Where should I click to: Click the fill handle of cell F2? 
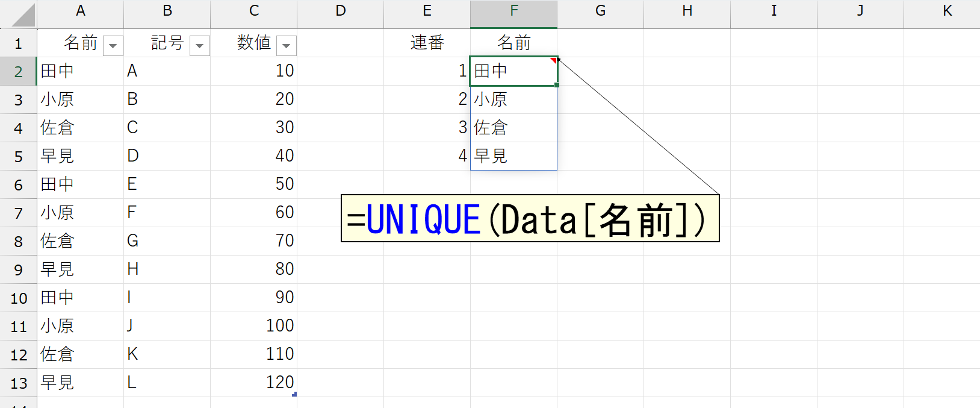557,85
